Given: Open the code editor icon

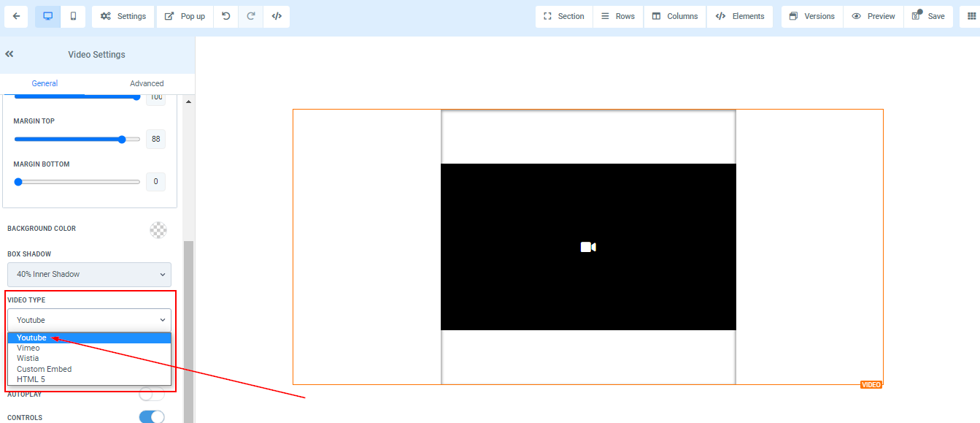Looking at the screenshot, I should (277, 16).
